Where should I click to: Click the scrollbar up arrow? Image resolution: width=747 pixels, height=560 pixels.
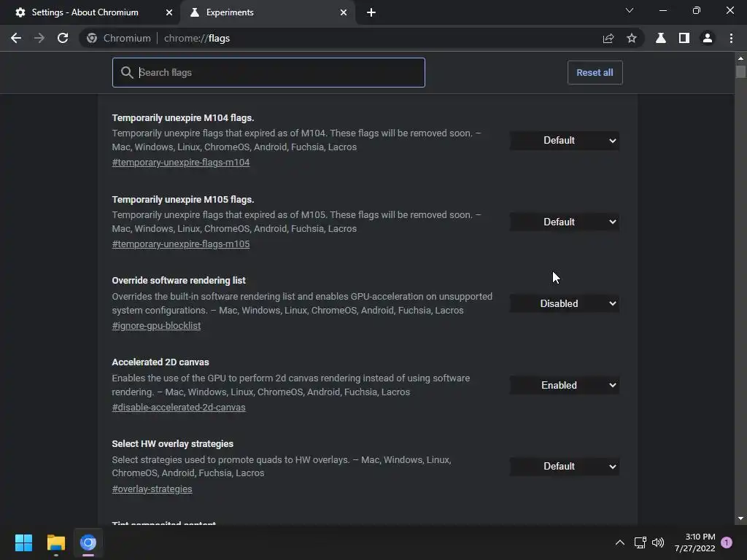click(x=740, y=58)
